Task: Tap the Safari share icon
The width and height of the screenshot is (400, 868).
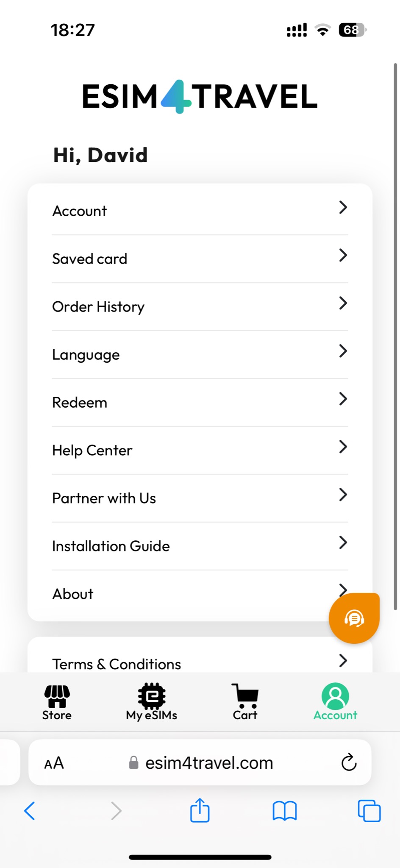Action: 200,811
